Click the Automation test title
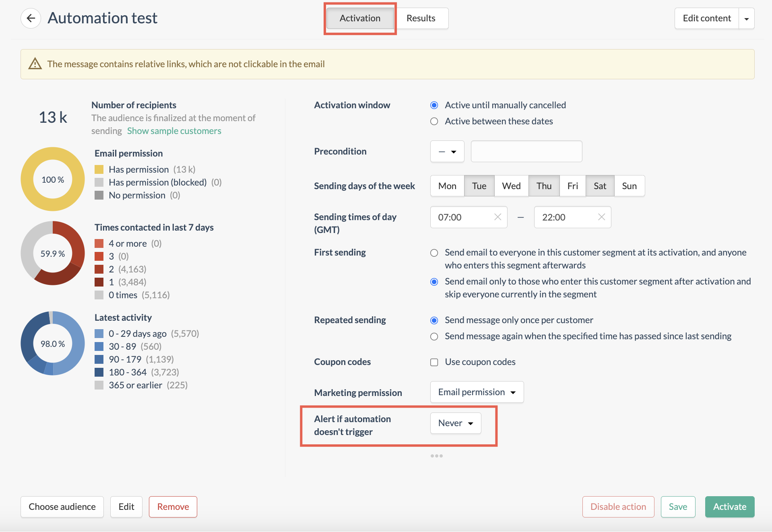Screen dimensions: 772x532 tap(103, 18)
